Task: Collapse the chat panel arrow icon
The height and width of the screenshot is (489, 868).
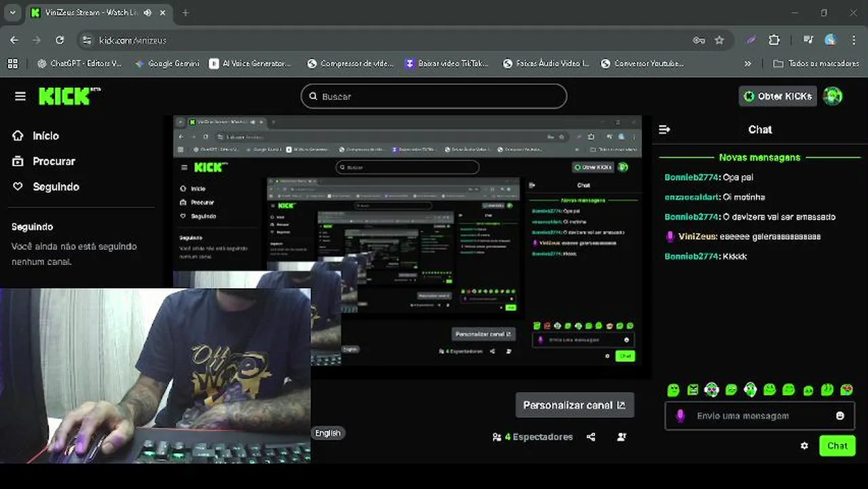Action: pos(665,130)
